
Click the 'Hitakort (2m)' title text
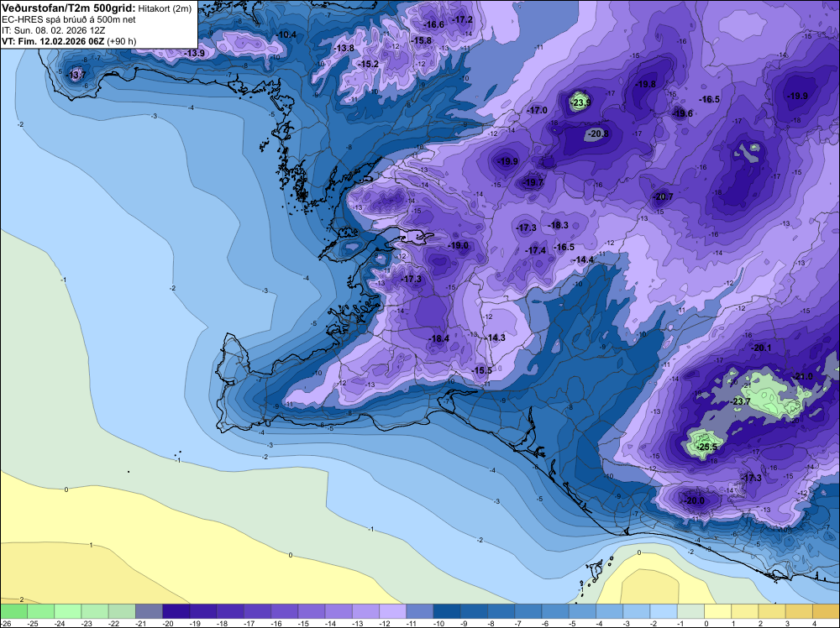(165, 8)
